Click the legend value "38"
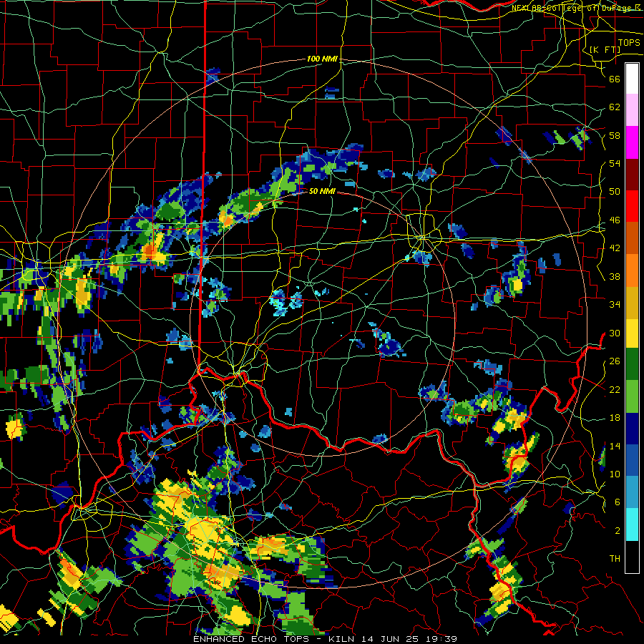This screenshot has width=644, height=644. point(615,276)
